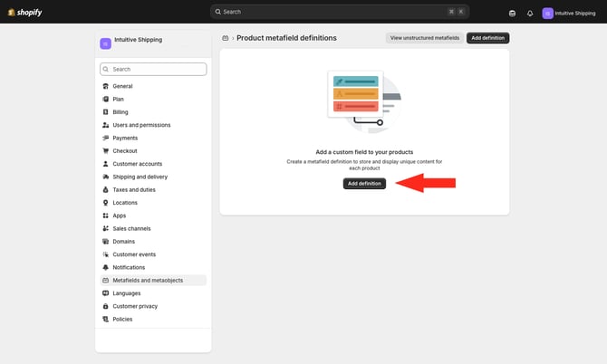Select Metafields and metaobjects menu item
Screen dimensions: 607x364
(x=153, y=281)
